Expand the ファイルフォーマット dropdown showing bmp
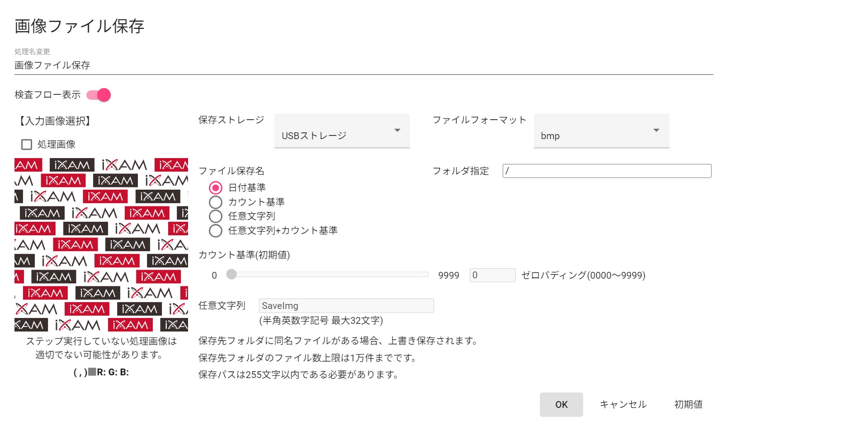Screen dimensions: 868x425 tap(601, 131)
